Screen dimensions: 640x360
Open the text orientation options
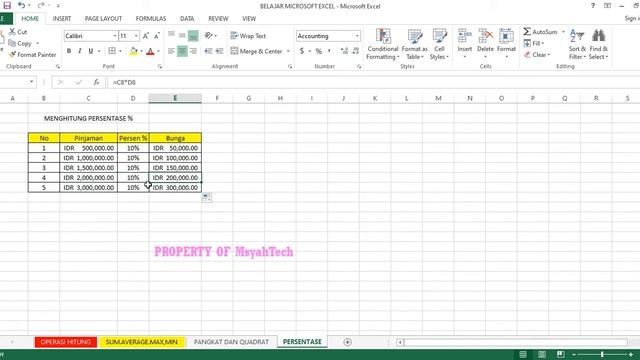(210, 36)
